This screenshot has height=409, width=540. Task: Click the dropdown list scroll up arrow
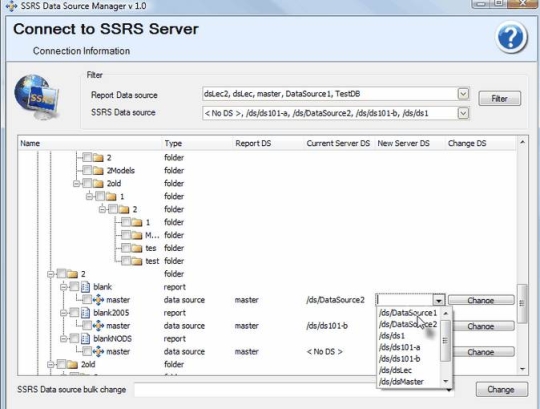point(446,313)
